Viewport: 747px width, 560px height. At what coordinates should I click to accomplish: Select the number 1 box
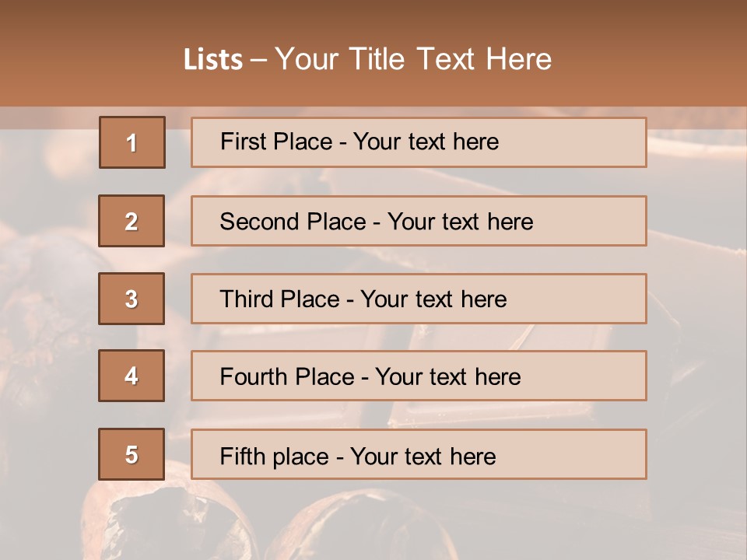(x=132, y=142)
